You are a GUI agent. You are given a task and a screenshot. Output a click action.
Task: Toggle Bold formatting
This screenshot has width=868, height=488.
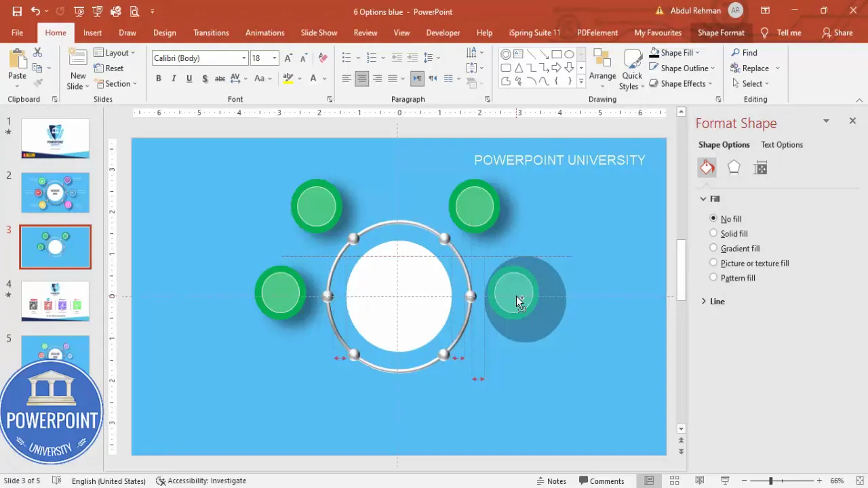(159, 79)
